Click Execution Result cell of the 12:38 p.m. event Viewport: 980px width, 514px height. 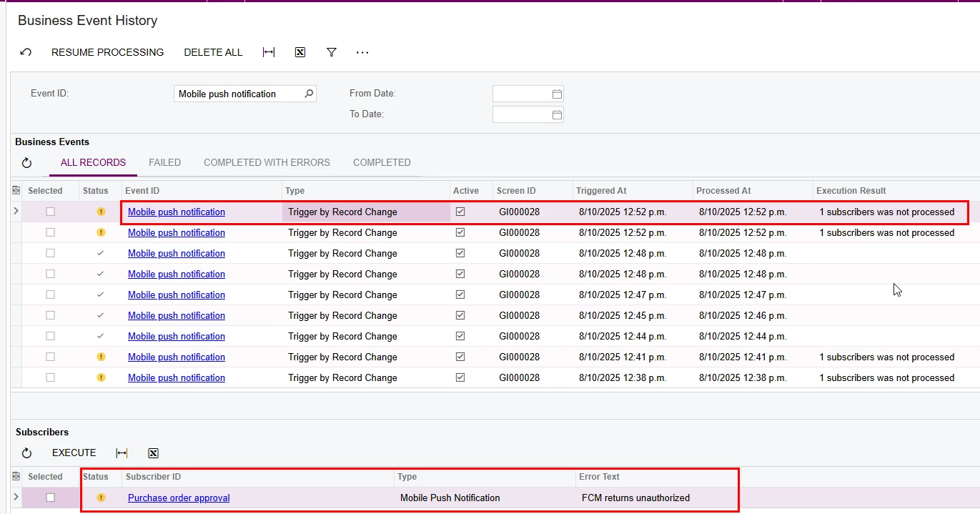coord(886,377)
